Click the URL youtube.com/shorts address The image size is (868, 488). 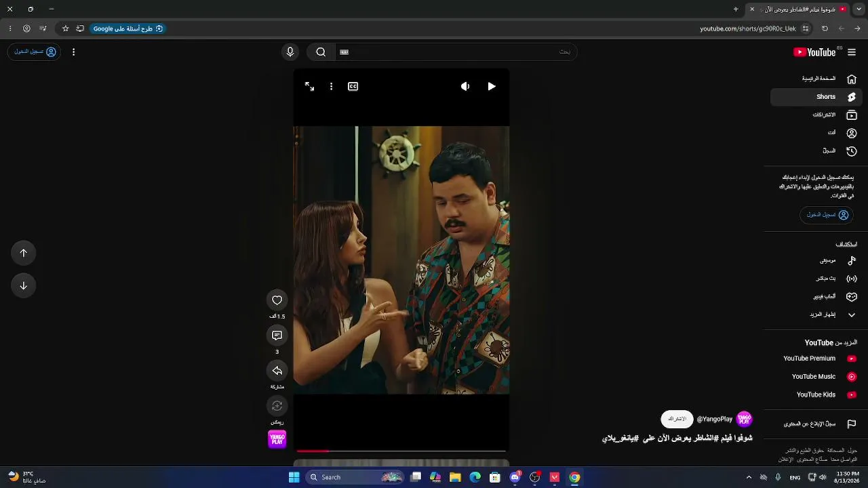(747, 28)
